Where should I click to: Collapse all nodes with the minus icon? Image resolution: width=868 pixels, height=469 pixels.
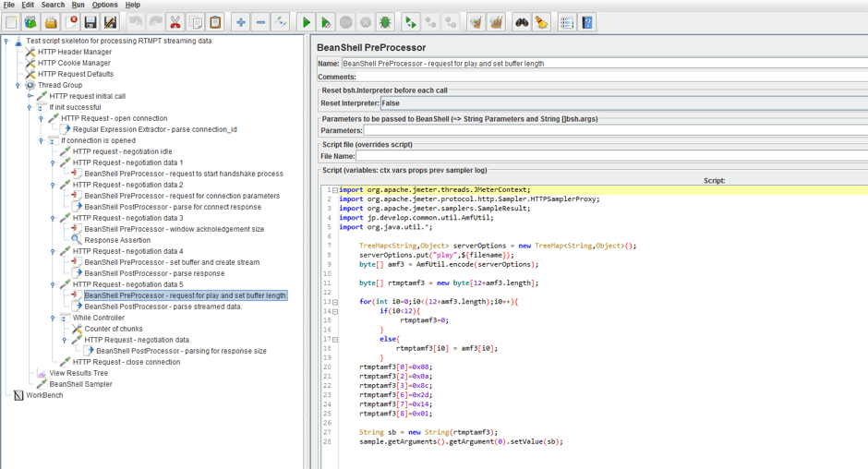[260, 23]
